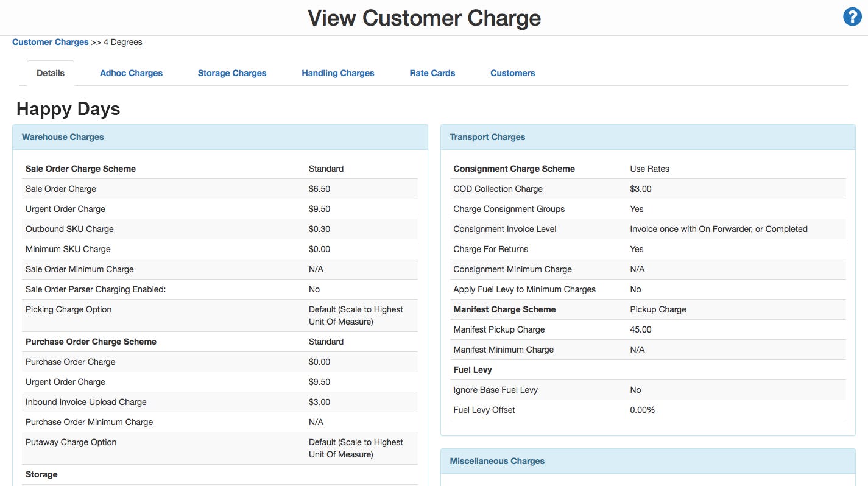Click the Warehouse Charges panel header
868x486 pixels.
(x=62, y=137)
